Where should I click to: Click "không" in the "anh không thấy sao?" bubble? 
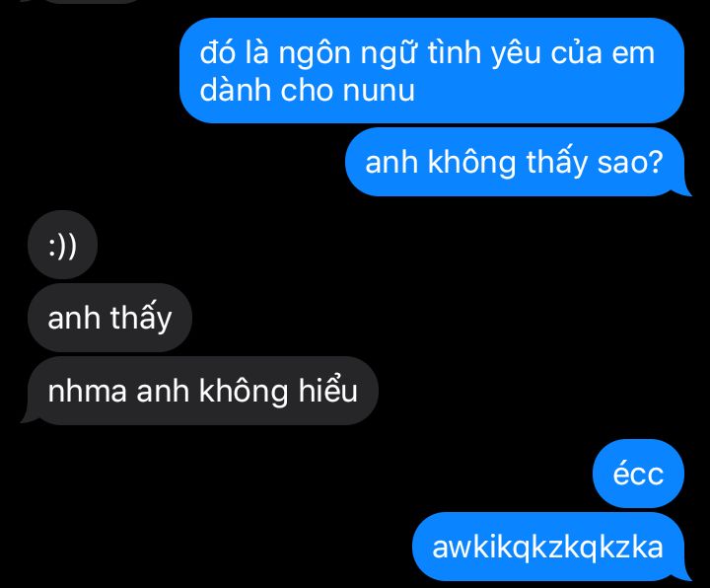click(471, 162)
